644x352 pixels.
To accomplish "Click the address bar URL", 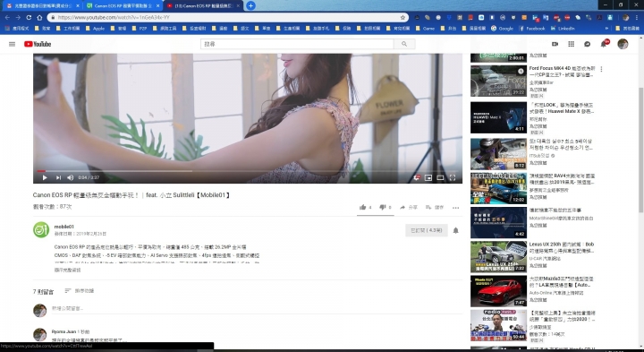I will (x=114, y=17).
